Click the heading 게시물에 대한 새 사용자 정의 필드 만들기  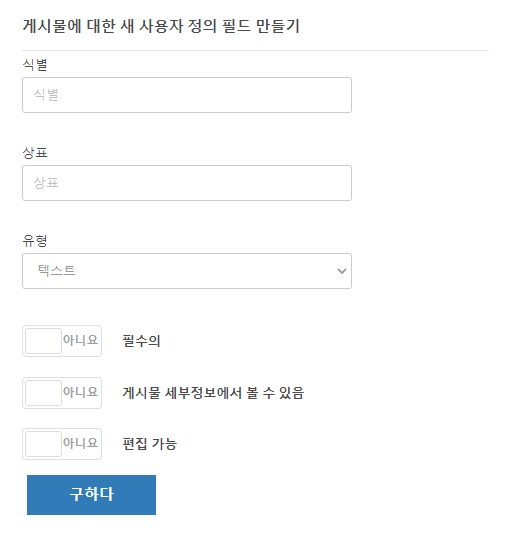pyautogui.click(x=161, y=26)
